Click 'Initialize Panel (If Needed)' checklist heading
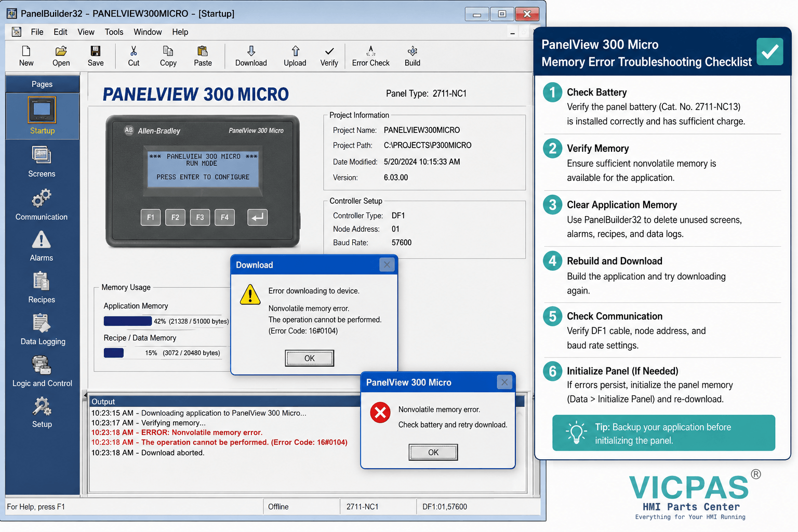This screenshot has width=798, height=532. pyautogui.click(x=622, y=371)
